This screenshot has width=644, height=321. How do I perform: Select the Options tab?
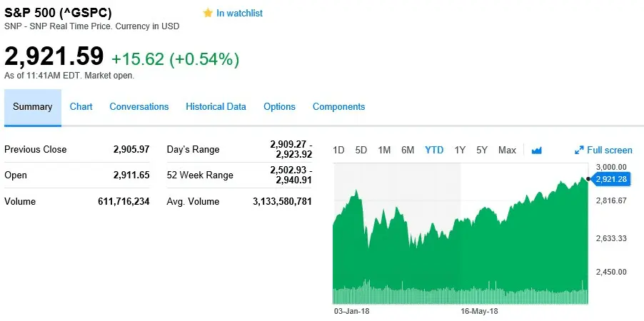[x=279, y=107]
